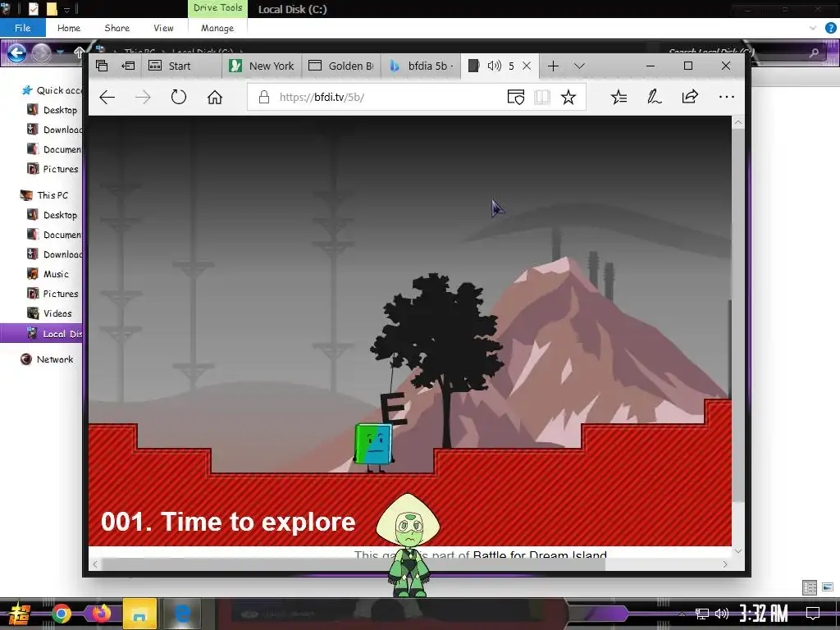Expand the Explorer ribbon chevron
840x630 pixels.
(x=813, y=28)
